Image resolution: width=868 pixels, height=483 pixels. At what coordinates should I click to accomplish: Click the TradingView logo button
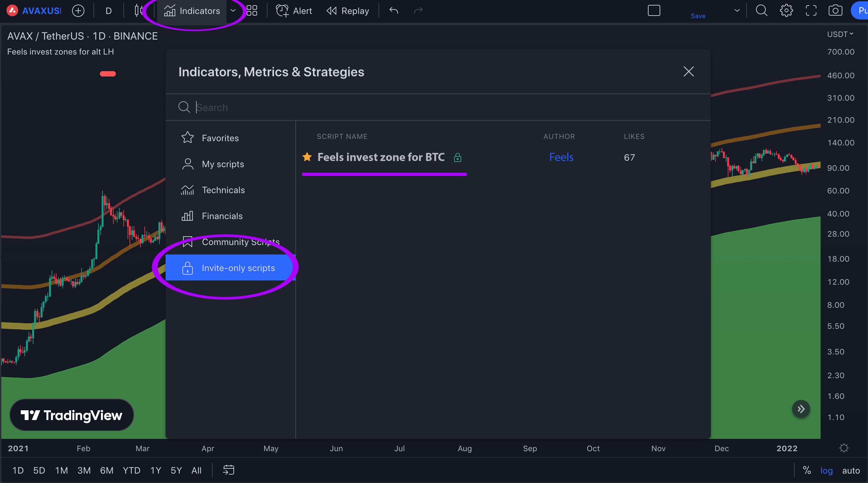click(x=71, y=415)
